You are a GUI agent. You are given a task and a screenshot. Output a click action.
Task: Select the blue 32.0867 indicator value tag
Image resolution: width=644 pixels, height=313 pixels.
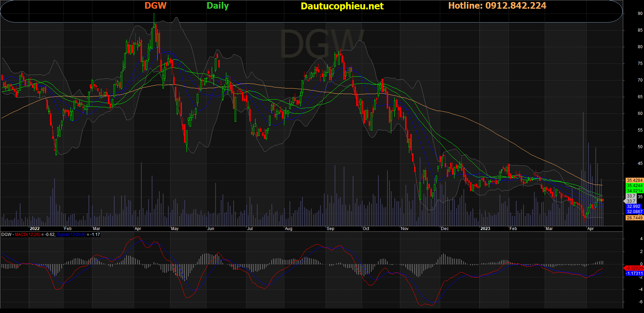coord(635,212)
